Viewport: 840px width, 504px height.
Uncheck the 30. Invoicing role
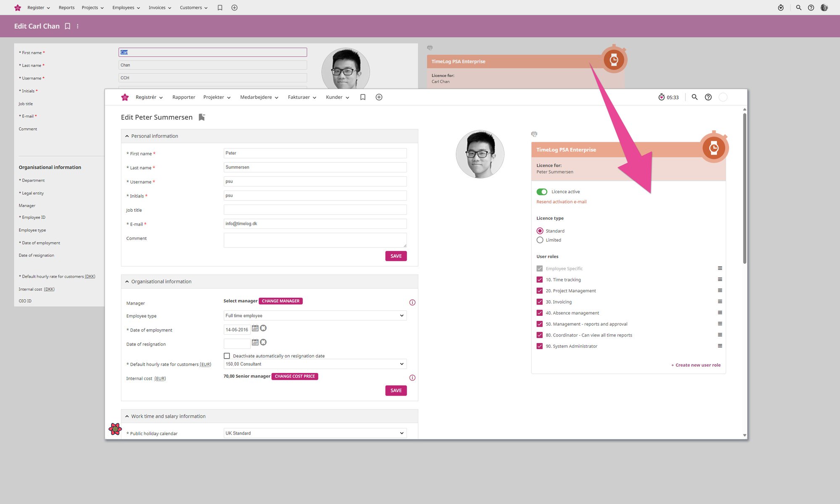[x=540, y=302]
